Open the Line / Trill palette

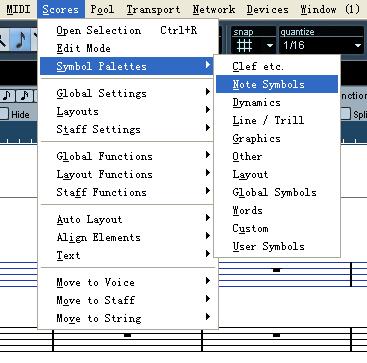click(x=277, y=120)
